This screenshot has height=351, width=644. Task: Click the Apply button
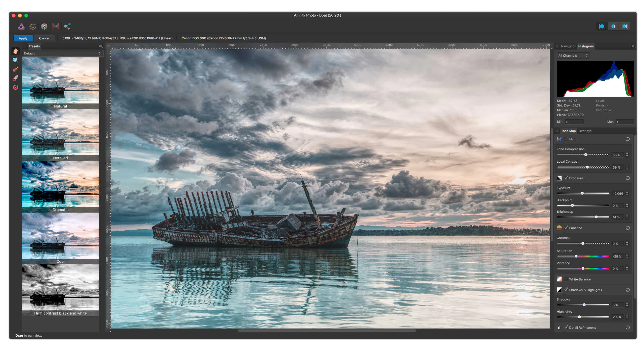(23, 38)
